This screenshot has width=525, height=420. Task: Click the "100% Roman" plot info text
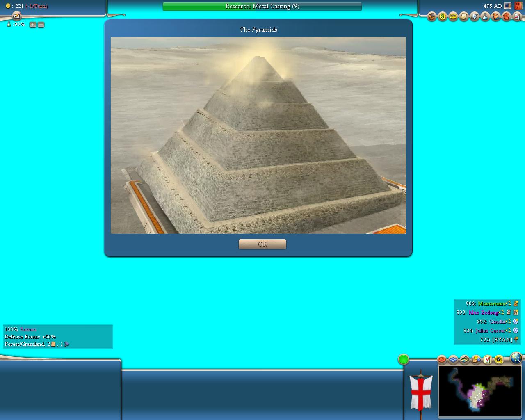(x=21, y=329)
